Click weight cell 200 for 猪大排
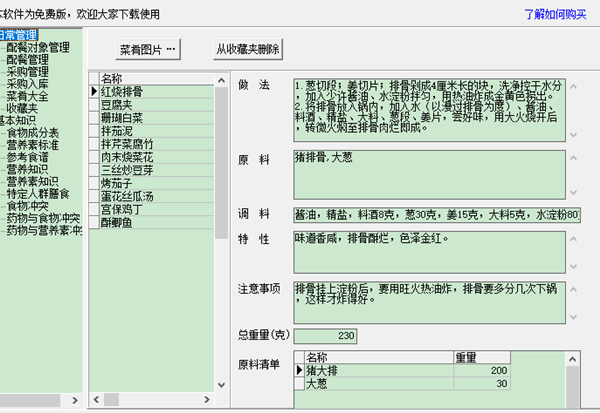Image resolution: width=600 pixels, height=413 pixels. (x=482, y=371)
